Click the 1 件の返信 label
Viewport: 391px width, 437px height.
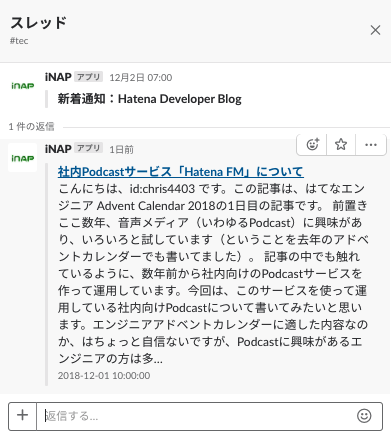(31, 127)
